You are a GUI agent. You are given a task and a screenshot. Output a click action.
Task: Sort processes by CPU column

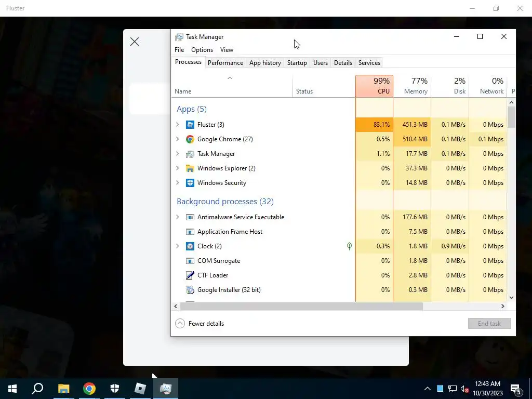(374, 86)
